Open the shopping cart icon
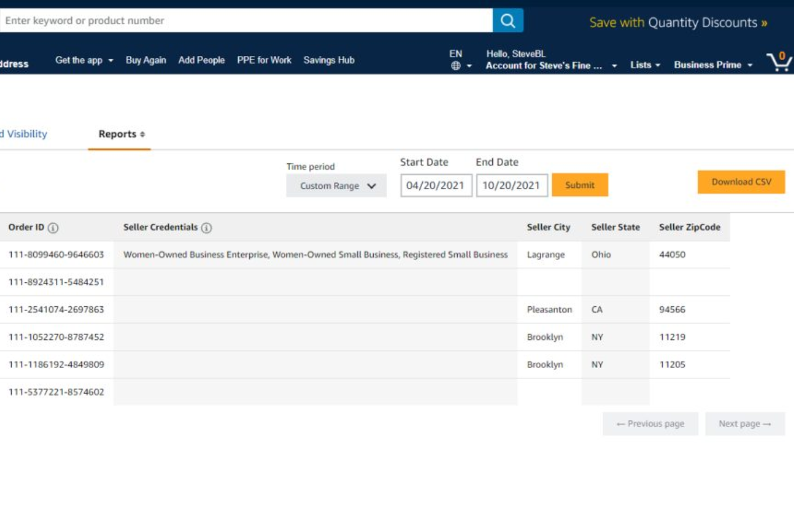Viewport: 794px width, 532px height. (779, 61)
